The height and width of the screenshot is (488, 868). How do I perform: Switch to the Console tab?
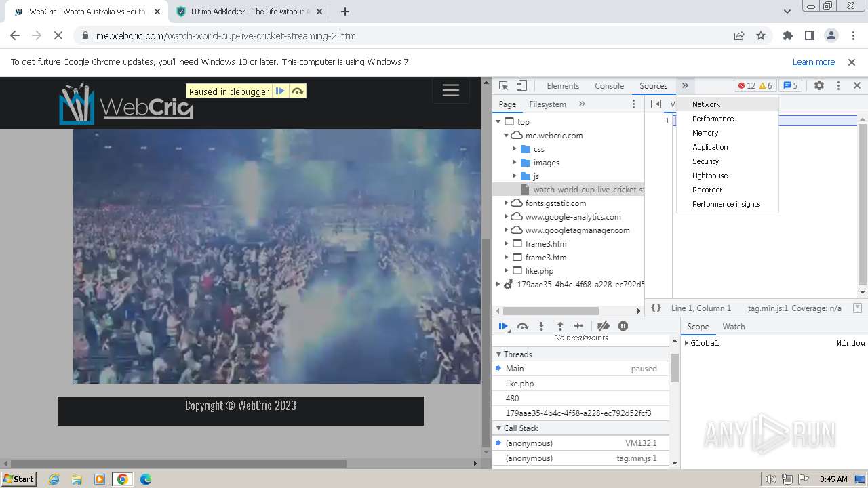[609, 86]
